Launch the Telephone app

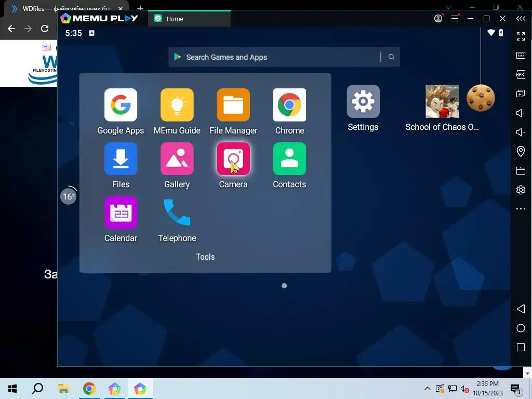tap(177, 212)
